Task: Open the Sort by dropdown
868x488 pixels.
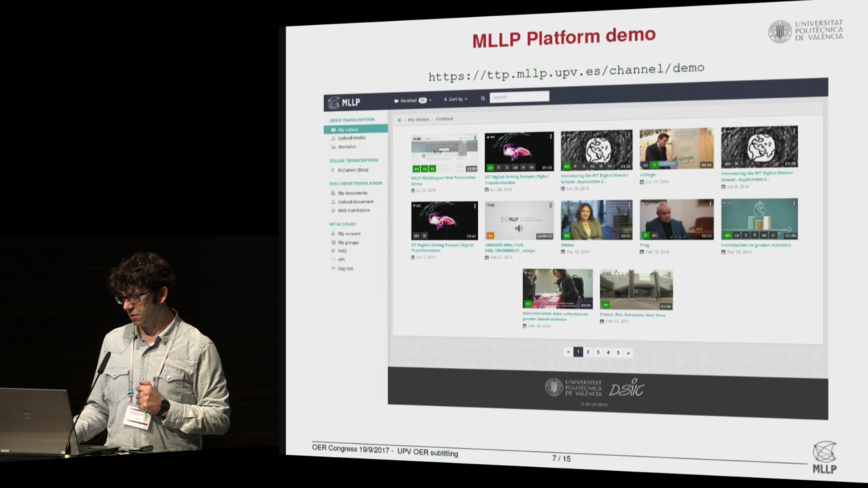Action: click(456, 99)
